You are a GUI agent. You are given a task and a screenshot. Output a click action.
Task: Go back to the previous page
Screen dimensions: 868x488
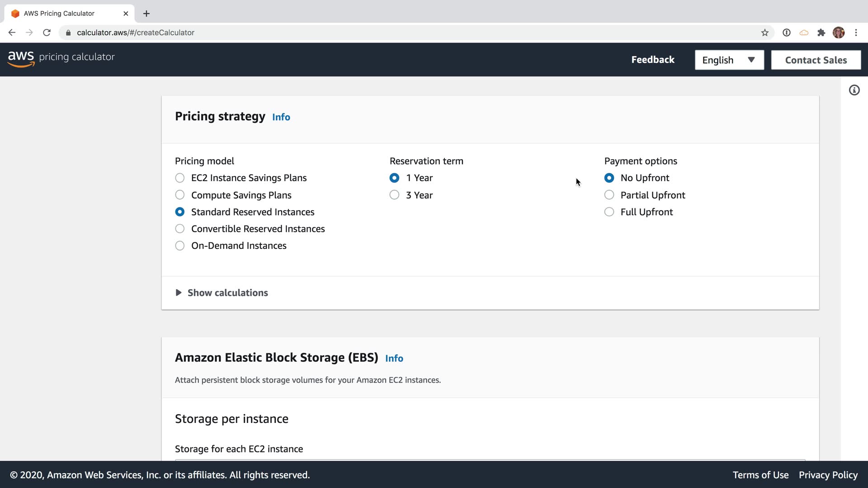click(12, 33)
